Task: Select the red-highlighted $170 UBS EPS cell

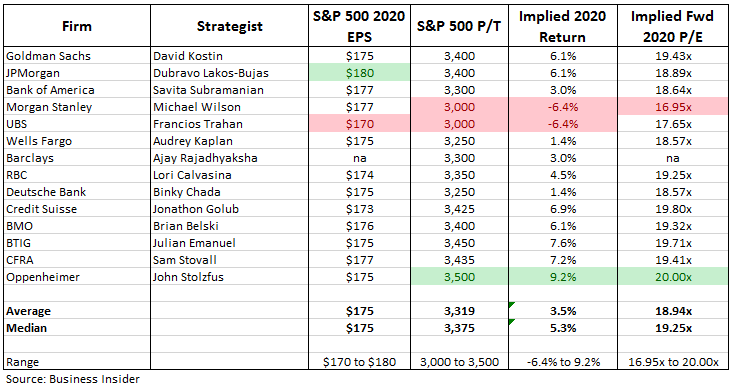Action: pos(360,124)
